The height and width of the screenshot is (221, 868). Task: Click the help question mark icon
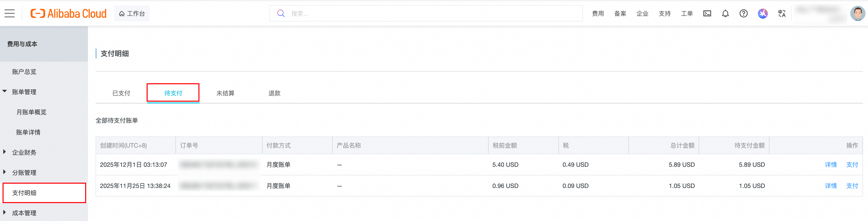[743, 13]
